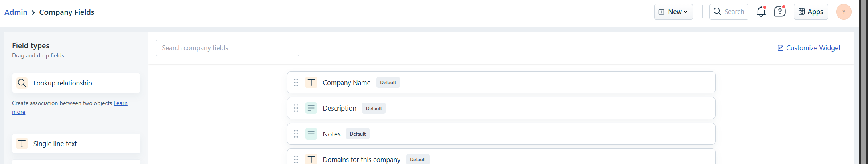Click the paragraph icon on the Notes row
This screenshot has height=164, width=868.
[311, 134]
